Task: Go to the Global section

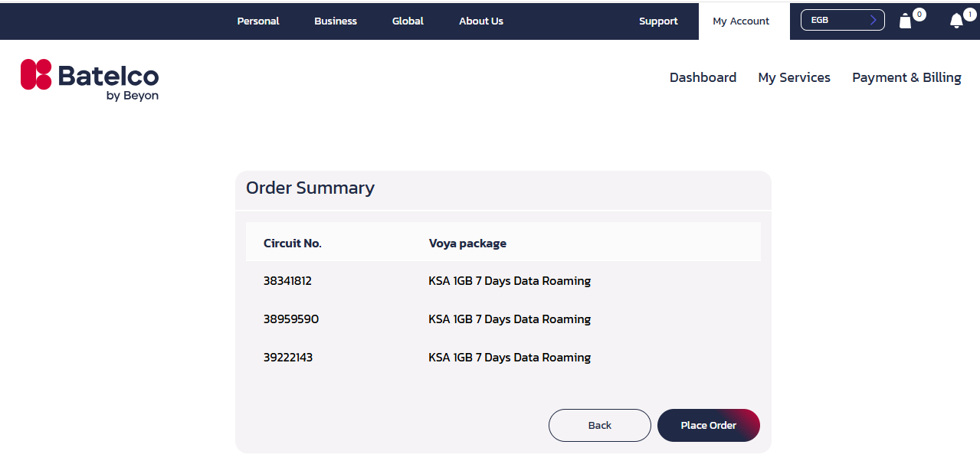Action: (x=408, y=21)
